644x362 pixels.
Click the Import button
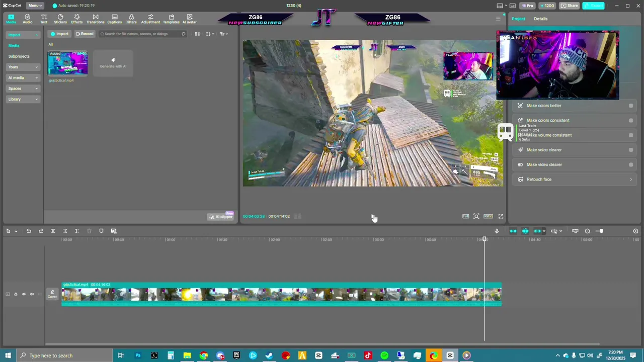click(x=59, y=34)
